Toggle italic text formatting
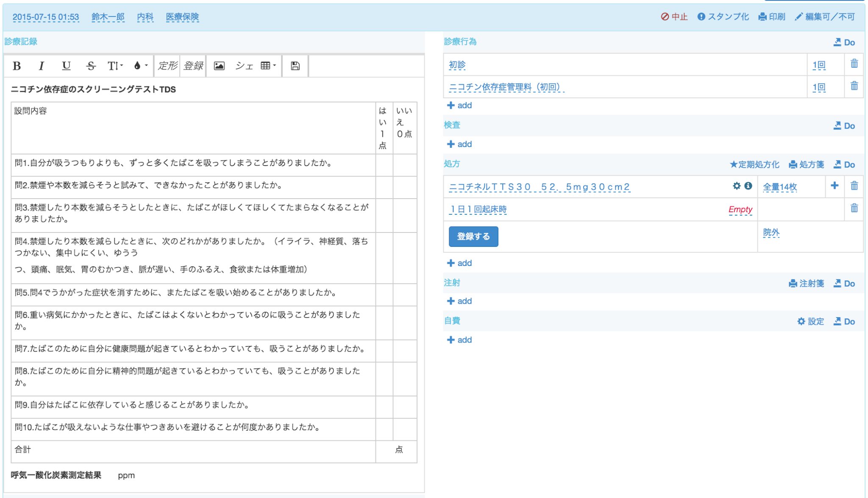868x498 pixels. coord(41,66)
